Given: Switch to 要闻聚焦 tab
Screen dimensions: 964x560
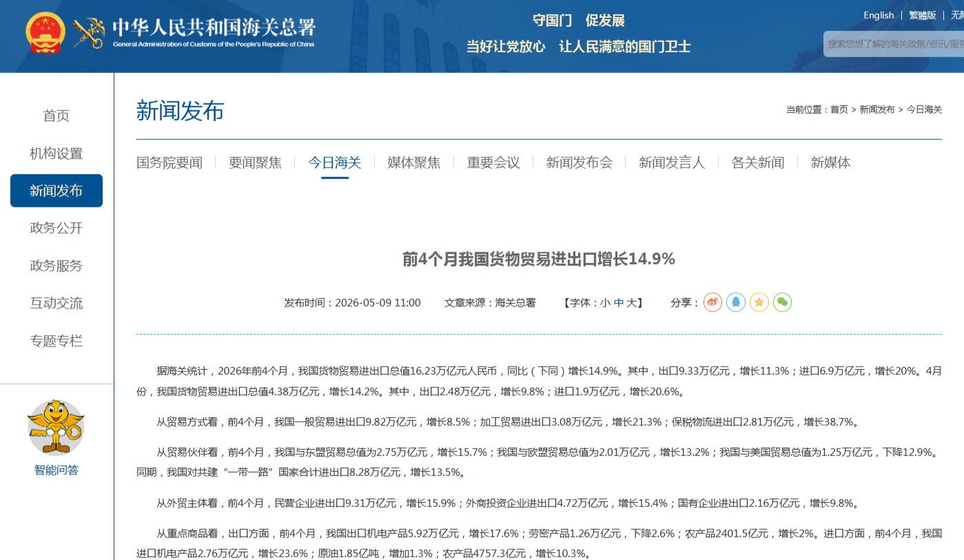Looking at the screenshot, I should 256,163.
